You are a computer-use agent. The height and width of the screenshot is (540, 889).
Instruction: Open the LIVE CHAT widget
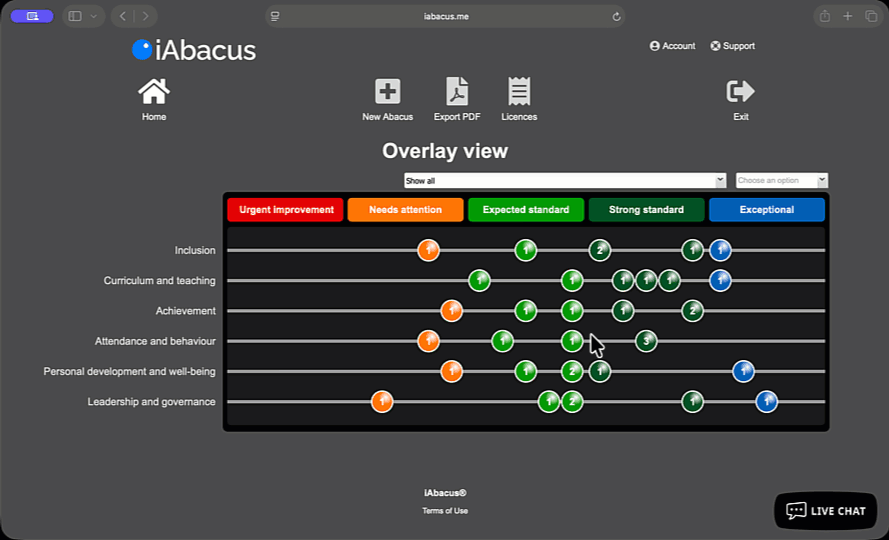coord(826,511)
